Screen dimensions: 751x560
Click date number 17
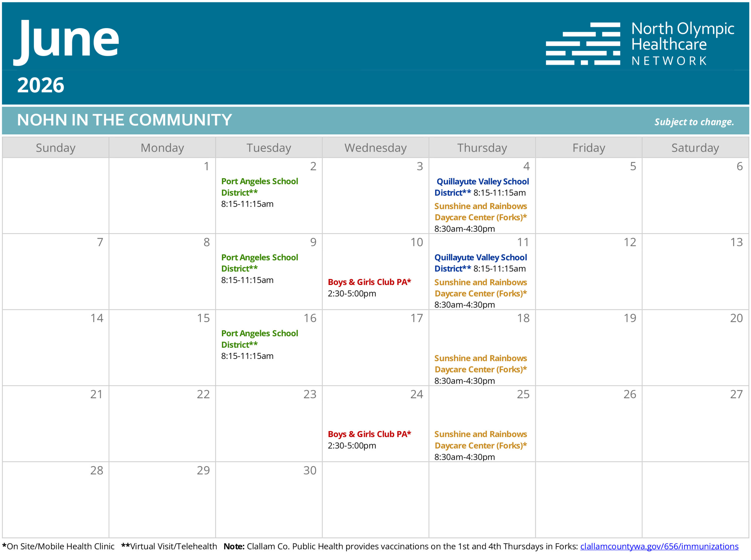[x=417, y=318]
